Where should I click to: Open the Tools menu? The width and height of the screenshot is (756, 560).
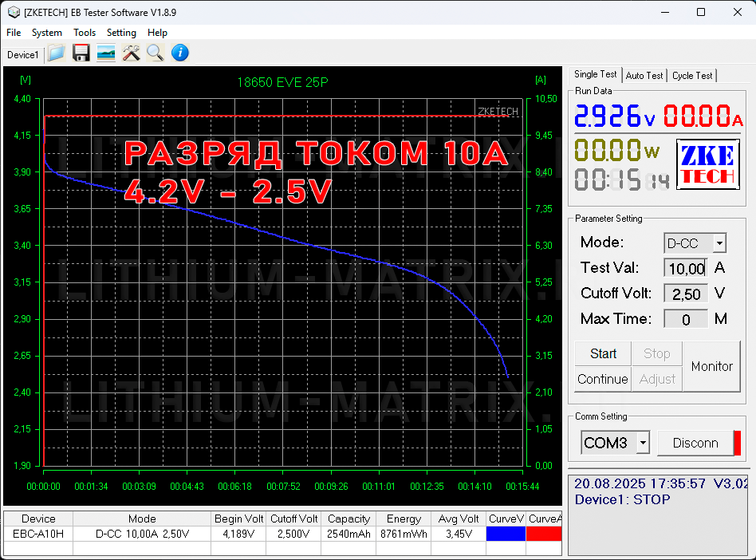(x=85, y=33)
